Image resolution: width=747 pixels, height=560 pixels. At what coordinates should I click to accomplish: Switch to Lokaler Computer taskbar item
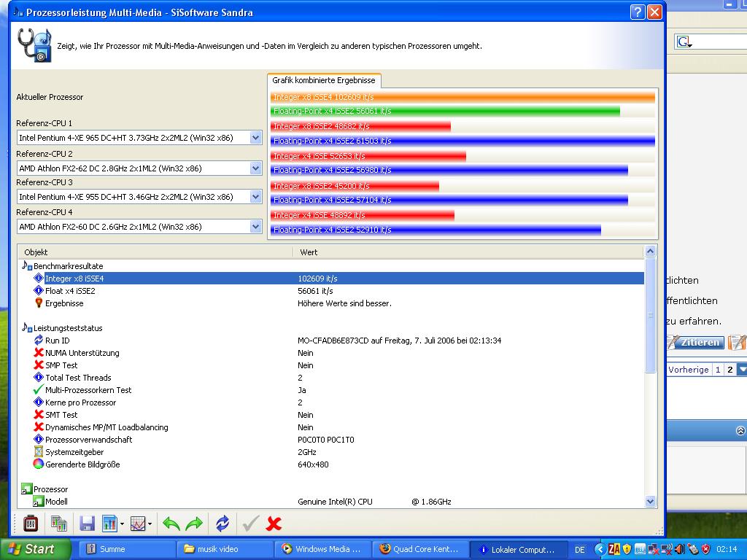tap(519, 549)
